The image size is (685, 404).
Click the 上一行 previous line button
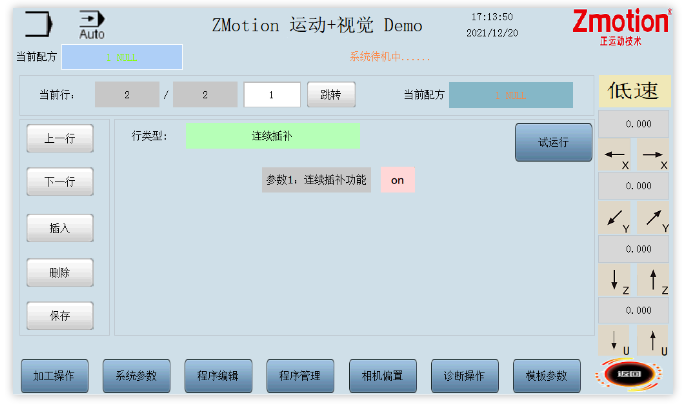coord(60,138)
